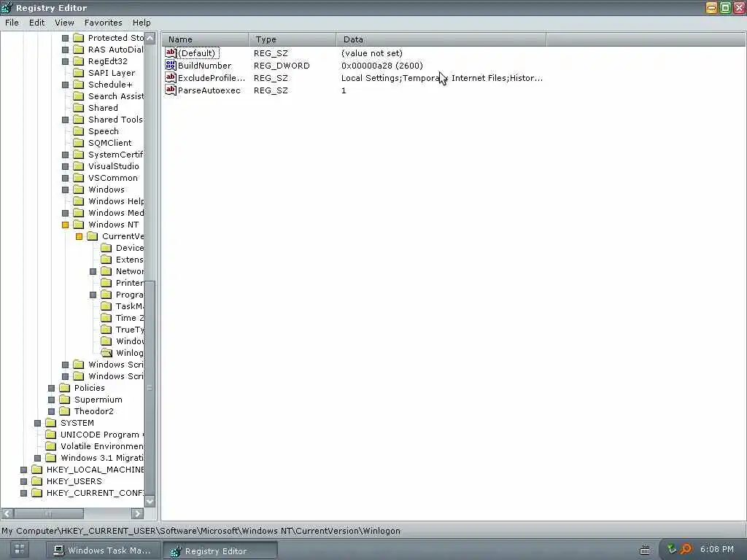Select the UNICODE Program Groups key
747x560 pixels.
102,435
